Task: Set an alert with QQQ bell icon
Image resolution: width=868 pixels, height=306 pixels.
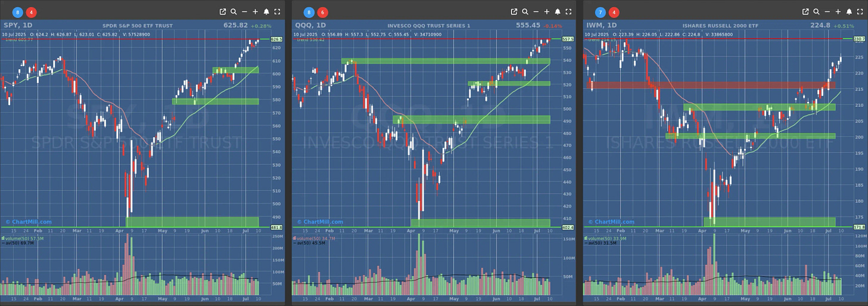Action: click(x=557, y=12)
